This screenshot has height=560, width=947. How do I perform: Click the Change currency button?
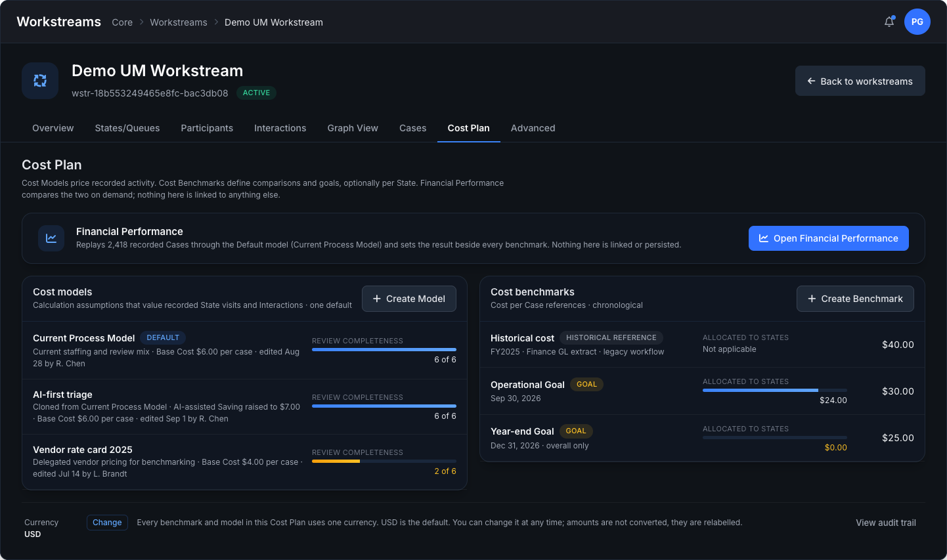(107, 523)
